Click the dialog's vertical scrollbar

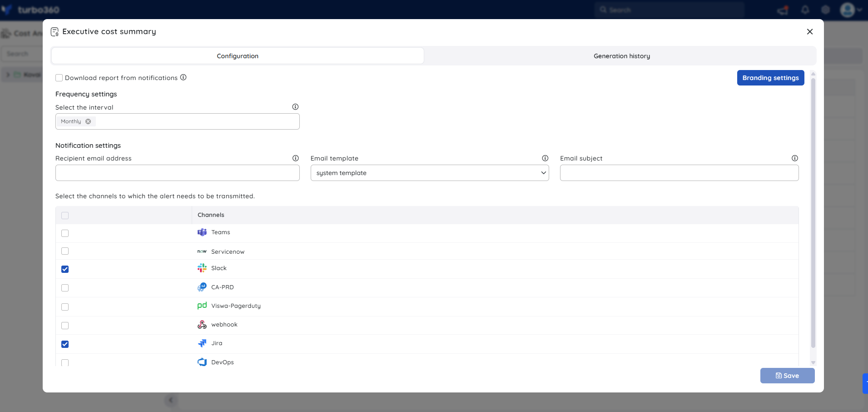[813, 213]
